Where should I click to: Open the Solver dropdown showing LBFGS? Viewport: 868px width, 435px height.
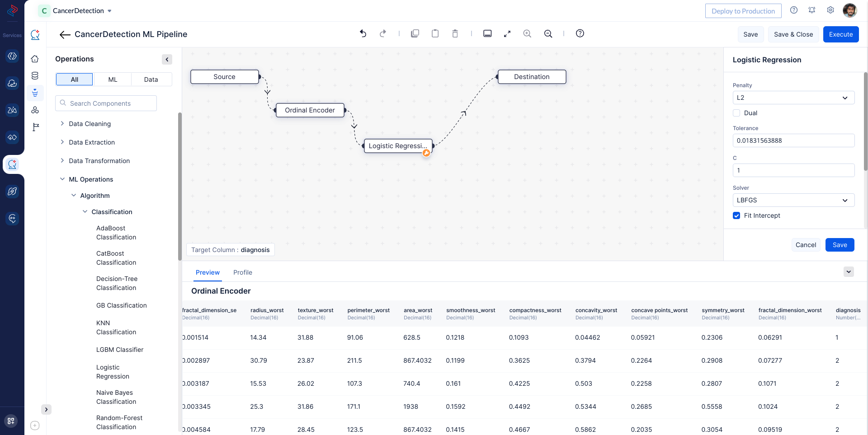coord(793,200)
